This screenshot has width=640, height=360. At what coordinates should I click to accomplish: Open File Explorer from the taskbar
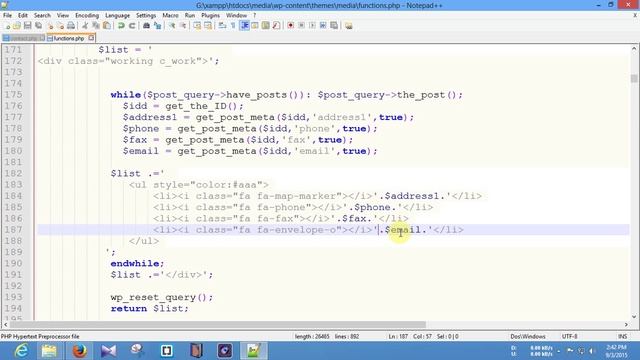49,351
